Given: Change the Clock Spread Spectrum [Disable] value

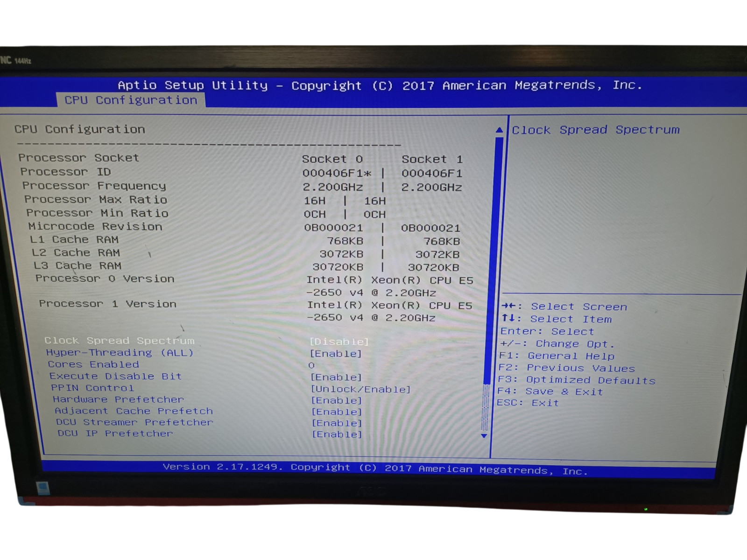Looking at the screenshot, I should tap(339, 342).
